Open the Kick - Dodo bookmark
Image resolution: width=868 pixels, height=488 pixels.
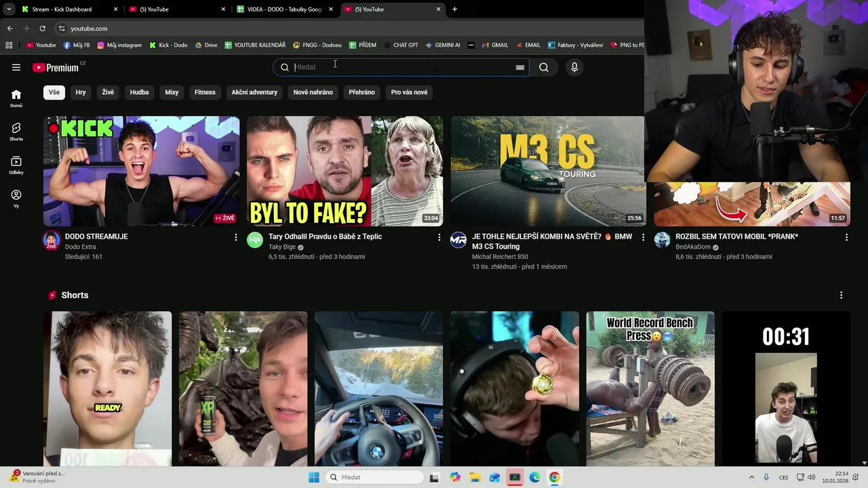coord(168,45)
